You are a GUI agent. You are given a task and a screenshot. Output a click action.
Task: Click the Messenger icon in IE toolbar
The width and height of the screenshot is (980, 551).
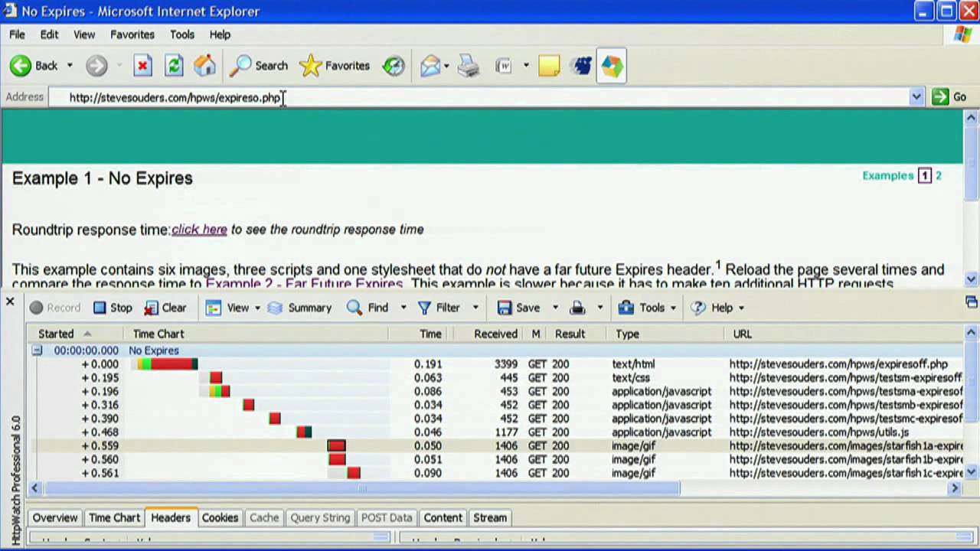coord(582,66)
